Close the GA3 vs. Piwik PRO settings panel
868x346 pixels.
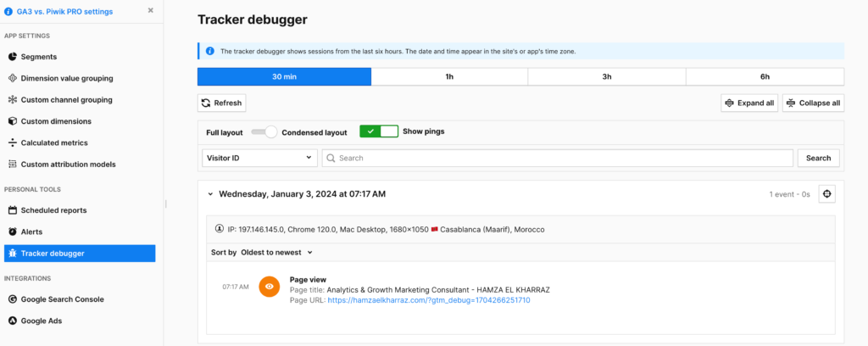[x=151, y=10]
